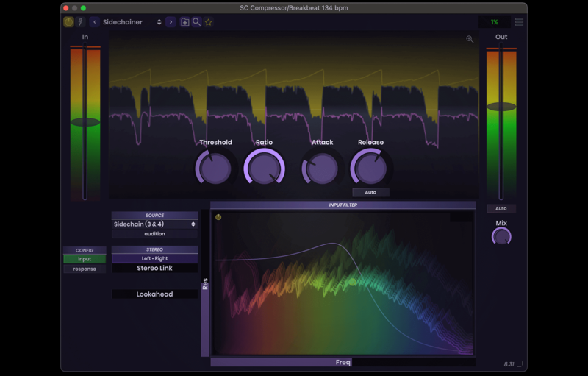The height and width of the screenshot is (376, 588).
Task: Favorite the preset with star icon
Action: [209, 22]
